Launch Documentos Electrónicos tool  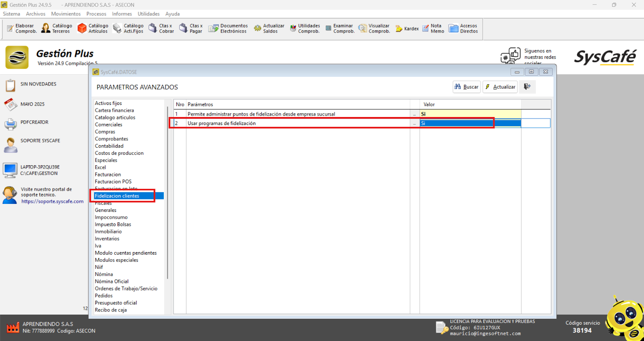[x=228, y=29]
